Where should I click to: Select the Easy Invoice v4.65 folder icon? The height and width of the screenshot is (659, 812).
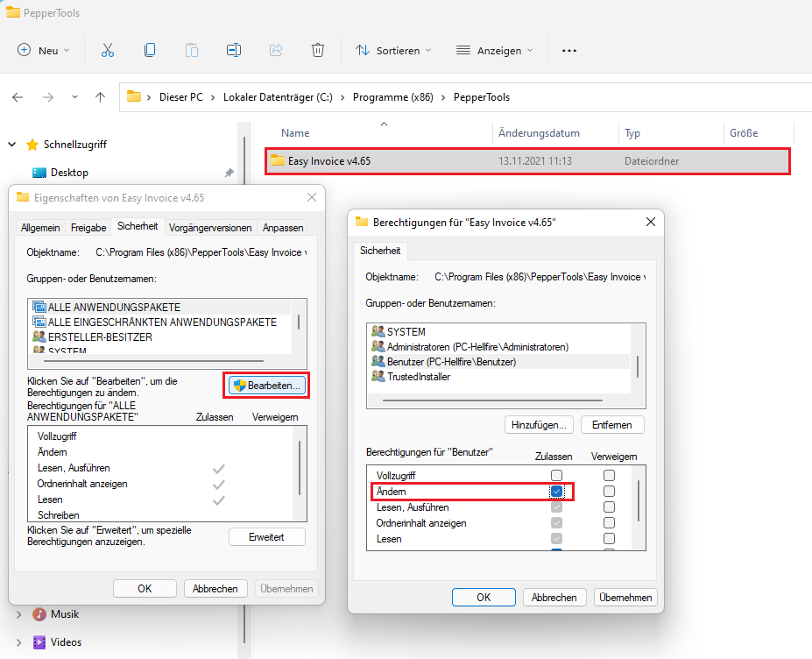coord(278,160)
